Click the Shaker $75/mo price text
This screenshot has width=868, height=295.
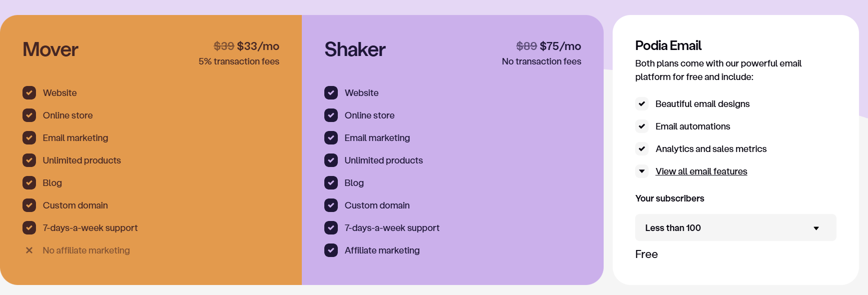pos(560,46)
